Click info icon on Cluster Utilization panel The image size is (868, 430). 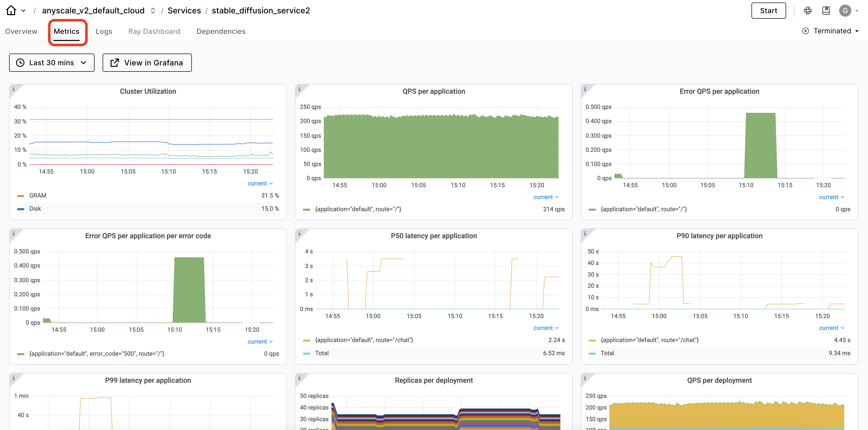point(13,89)
